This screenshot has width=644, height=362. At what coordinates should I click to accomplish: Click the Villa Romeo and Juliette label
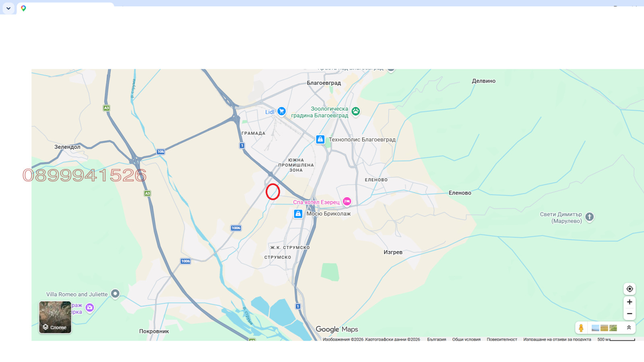coord(77,294)
